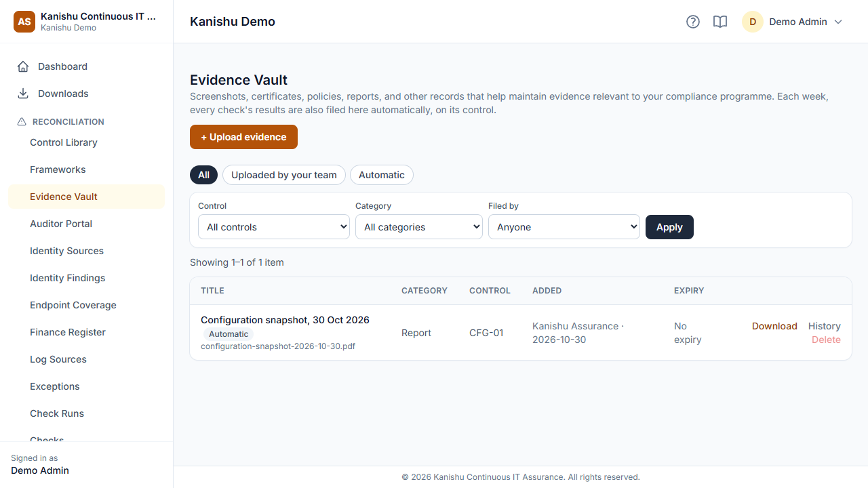Viewport: 868px width, 488px height.
Task: Open the Filed by dropdown
Action: pos(564,227)
